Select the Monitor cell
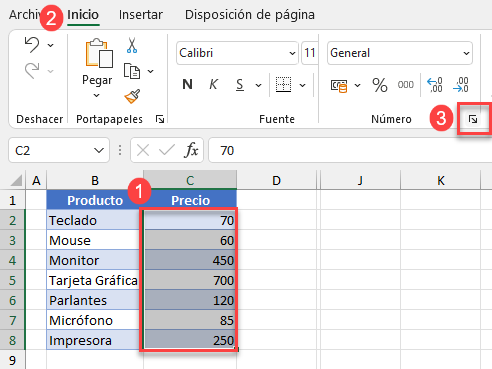492x369 pixels. (95, 260)
